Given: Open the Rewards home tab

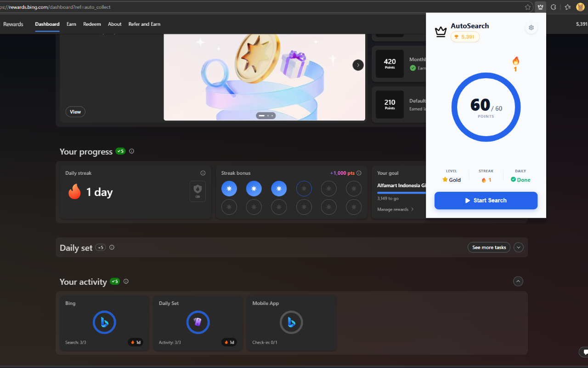Looking at the screenshot, I should (13, 24).
